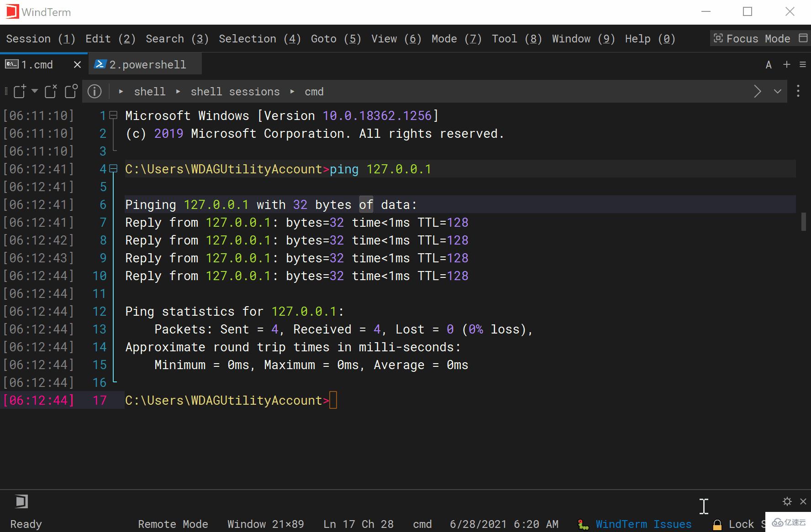This screenshot has height=532, width=811.
Task: Open the tab list hamburger menu
Action: click(803, 65)
